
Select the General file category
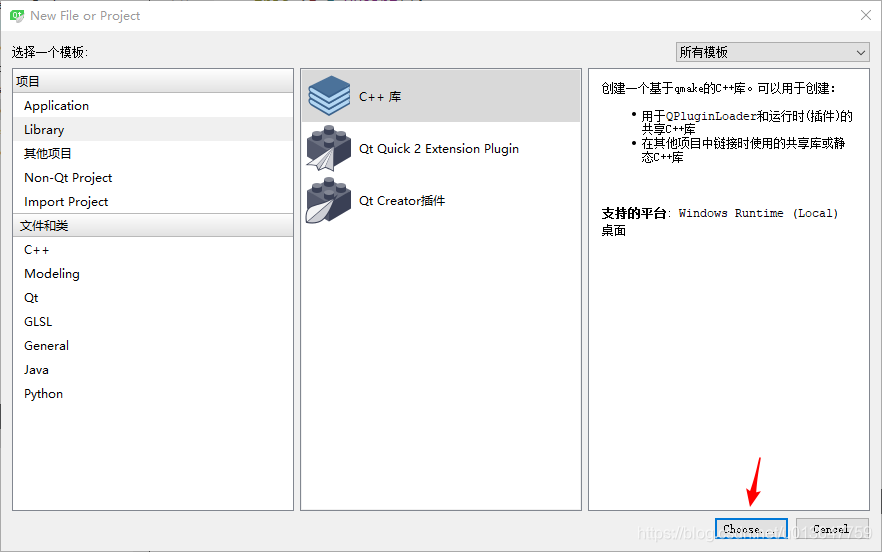click(152, 345)
